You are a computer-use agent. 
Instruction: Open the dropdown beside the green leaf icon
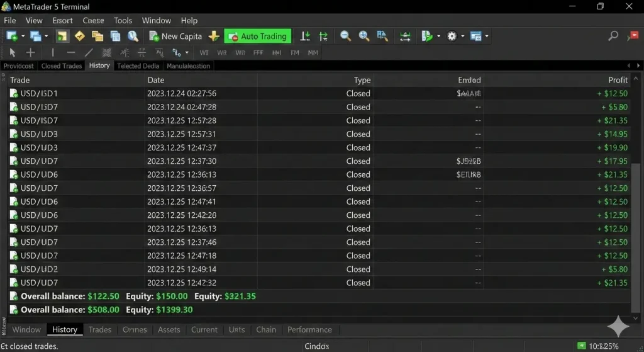click(x=438, y=36)
